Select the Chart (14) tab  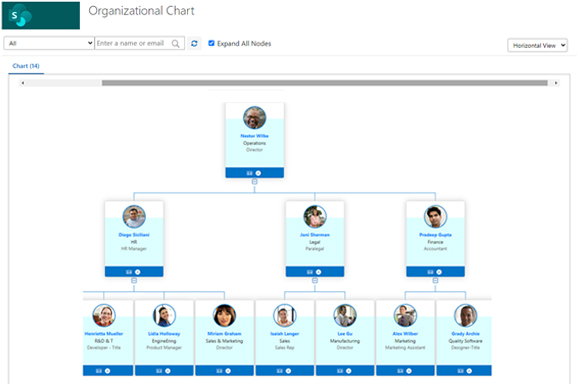tap(26, 66)
